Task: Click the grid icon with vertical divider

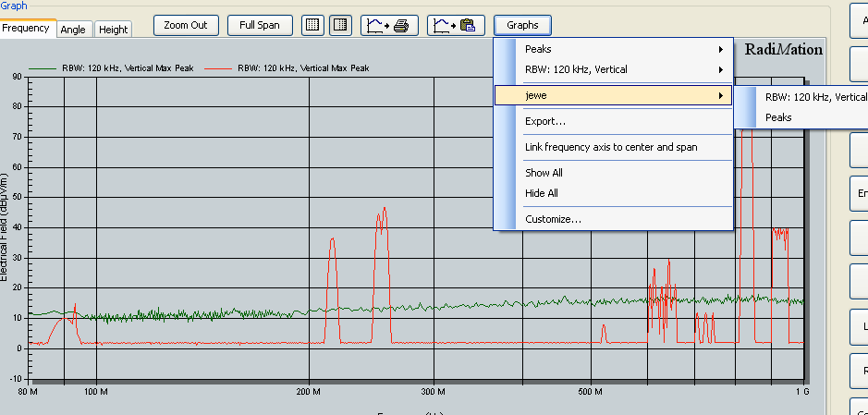Action: click(340, 25)
